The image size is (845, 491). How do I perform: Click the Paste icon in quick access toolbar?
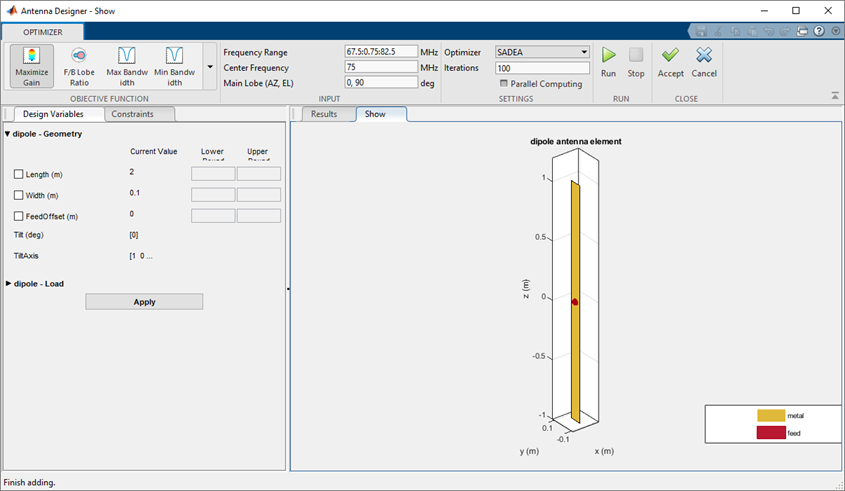coord(752,31)
